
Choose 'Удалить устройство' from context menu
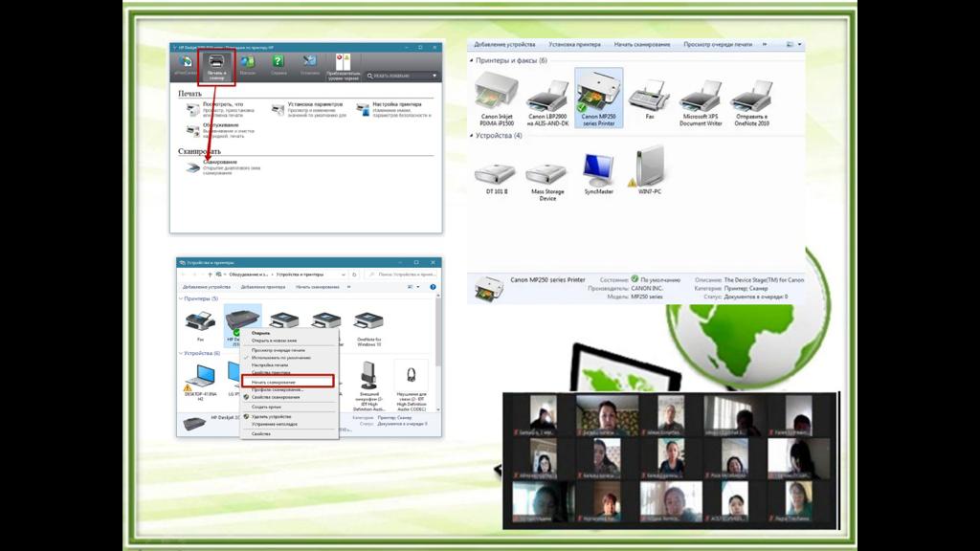click(273, 416)
